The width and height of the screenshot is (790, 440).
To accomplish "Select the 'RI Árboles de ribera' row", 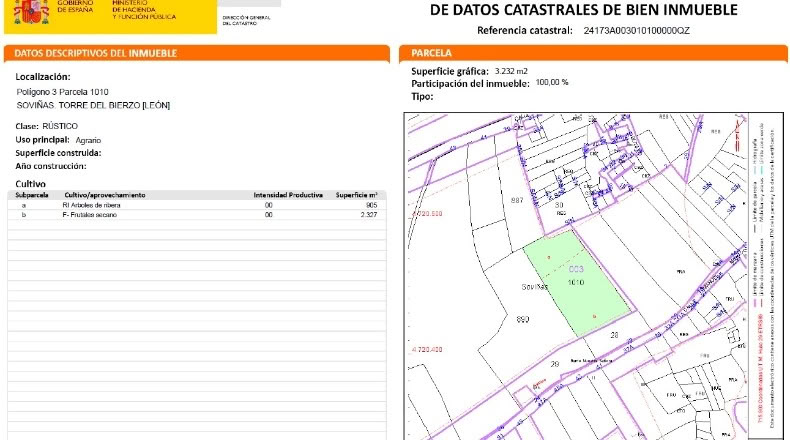I will click(197, 205).
